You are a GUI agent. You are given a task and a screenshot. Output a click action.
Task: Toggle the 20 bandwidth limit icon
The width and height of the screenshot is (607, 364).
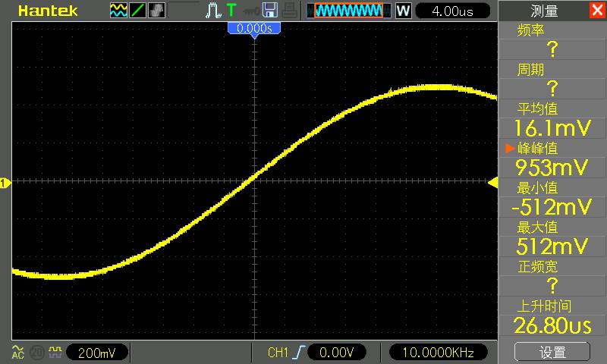36,353
